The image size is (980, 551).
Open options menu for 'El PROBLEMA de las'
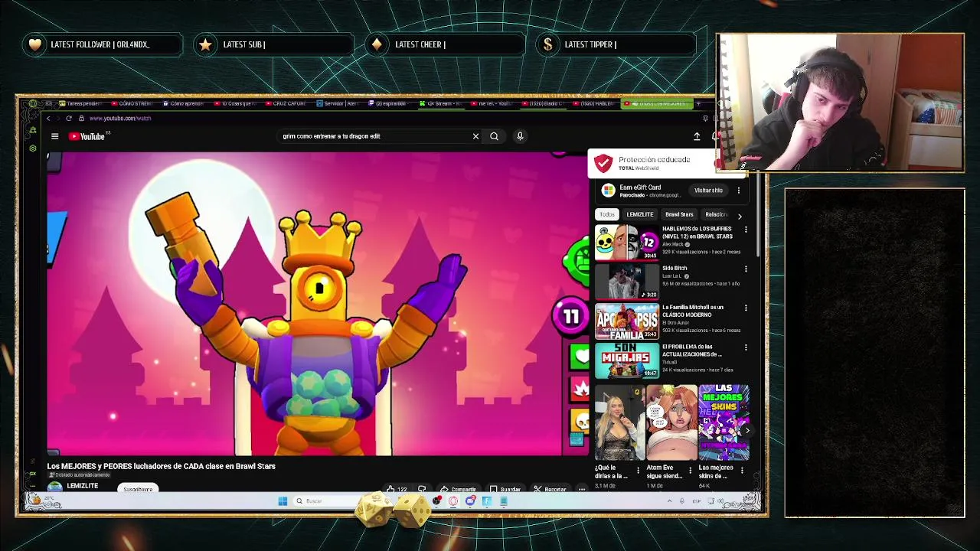(x=746, y=348)
